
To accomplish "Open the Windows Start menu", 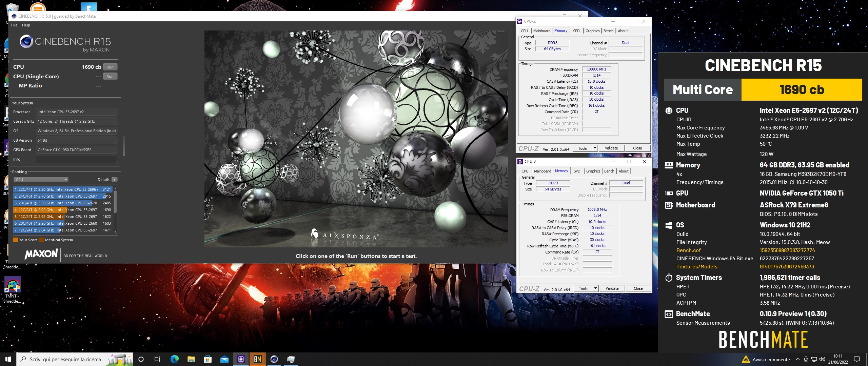I will coord(8,359).
